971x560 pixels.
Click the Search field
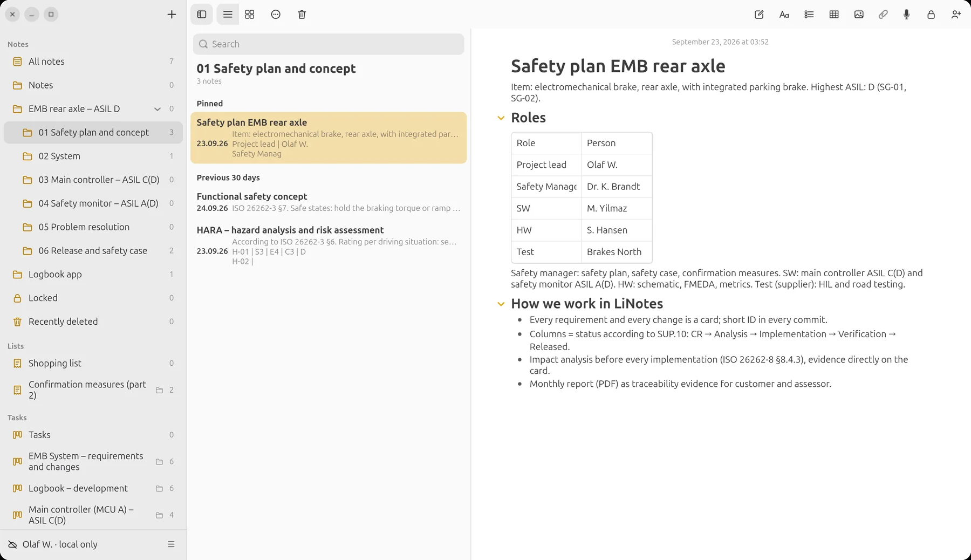(x=329, y=44)
